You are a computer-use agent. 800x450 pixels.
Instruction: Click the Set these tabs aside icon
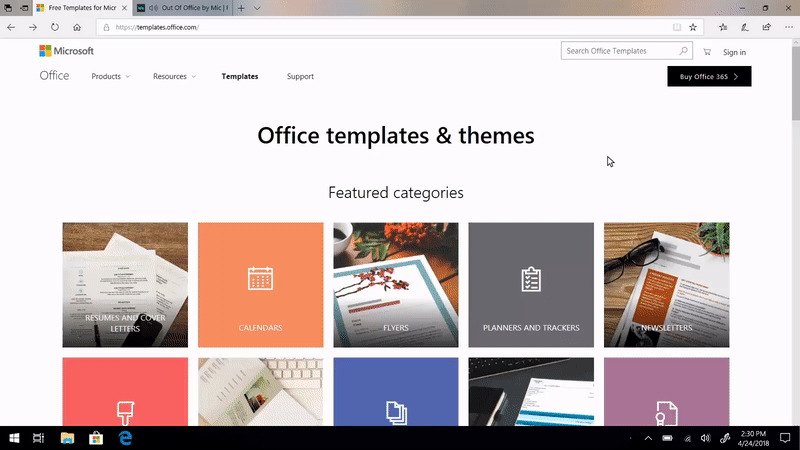(24, 8)
